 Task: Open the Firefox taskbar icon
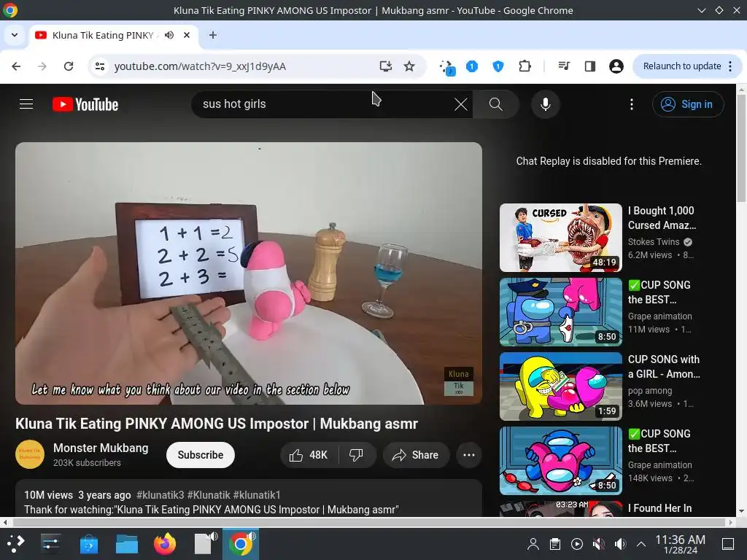point(165,544)
